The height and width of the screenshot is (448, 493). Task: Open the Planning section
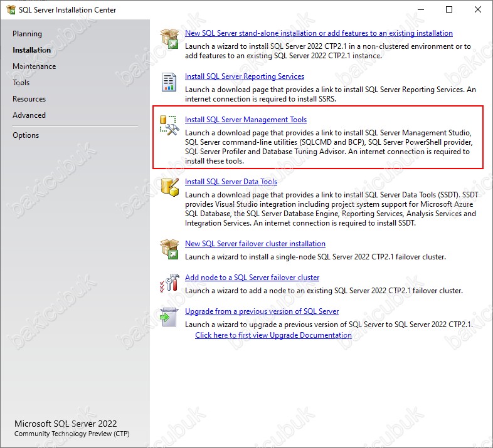pos(27,34)
